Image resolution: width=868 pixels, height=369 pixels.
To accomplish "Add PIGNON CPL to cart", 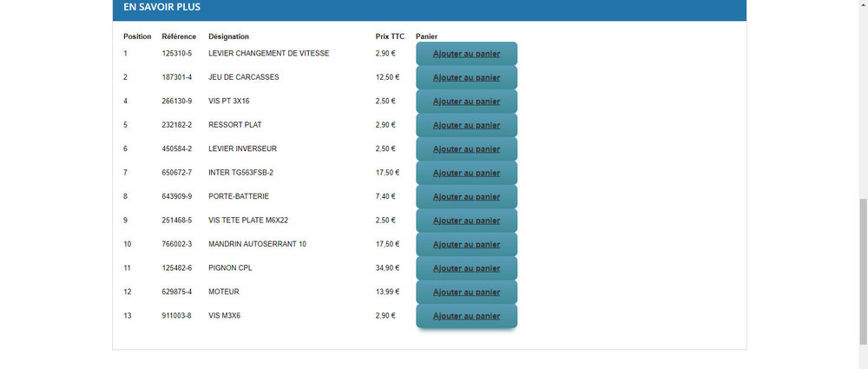I will [467, 268].
